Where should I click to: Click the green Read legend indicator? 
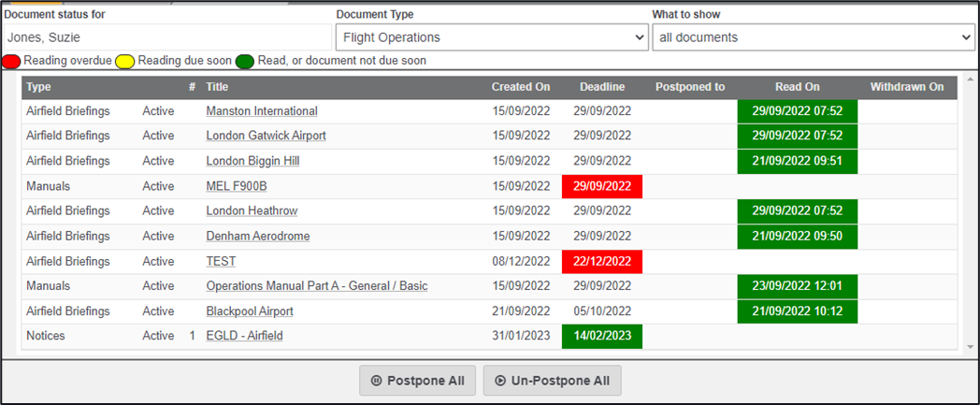click(x=245, y=61)
